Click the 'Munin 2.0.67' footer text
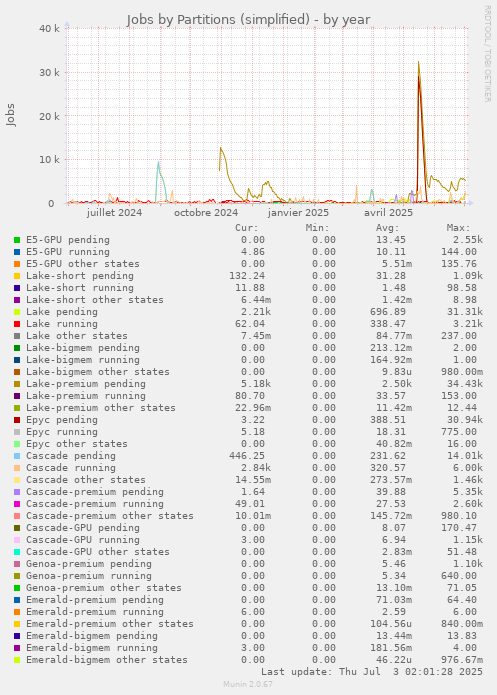 [x=248, y=684]
